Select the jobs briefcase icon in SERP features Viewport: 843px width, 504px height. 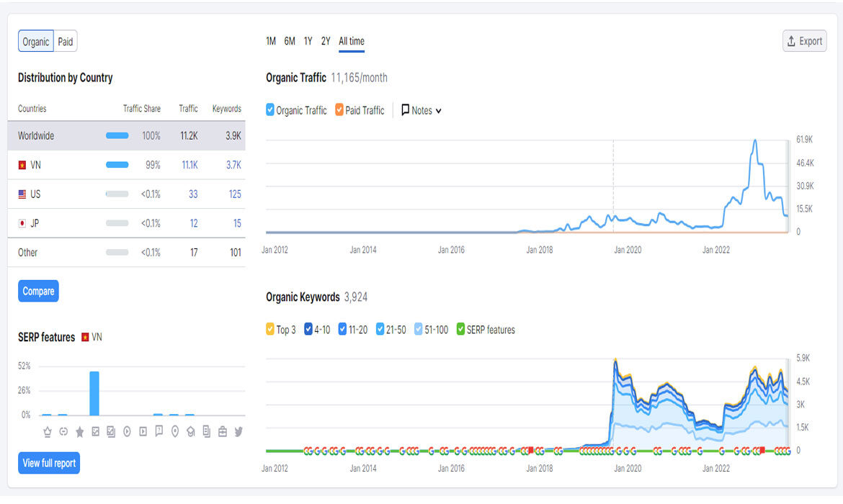pyautogui.click(x=223, y=431)
